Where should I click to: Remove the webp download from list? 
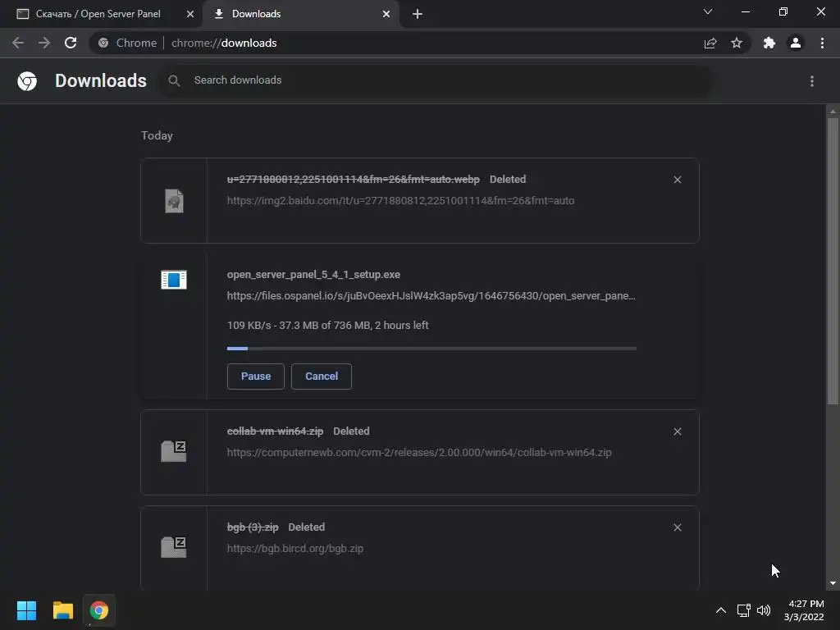(x=678, y=180)
